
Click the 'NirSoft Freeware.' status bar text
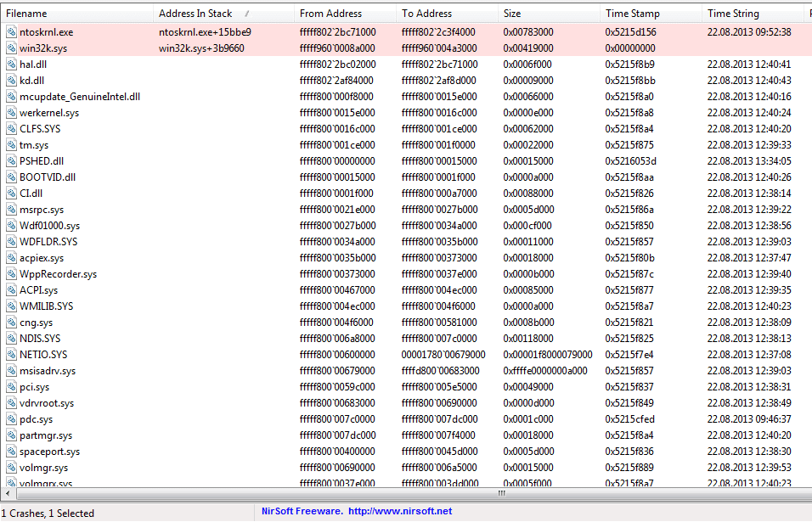pos(302,511)
